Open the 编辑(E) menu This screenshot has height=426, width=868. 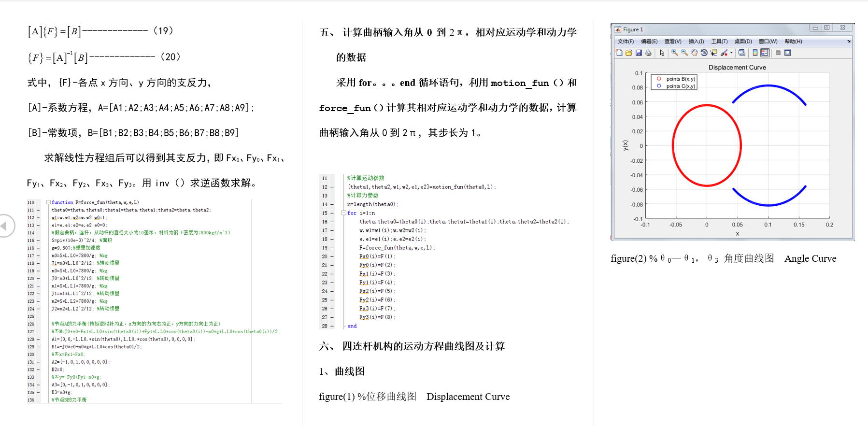[649, 42]
